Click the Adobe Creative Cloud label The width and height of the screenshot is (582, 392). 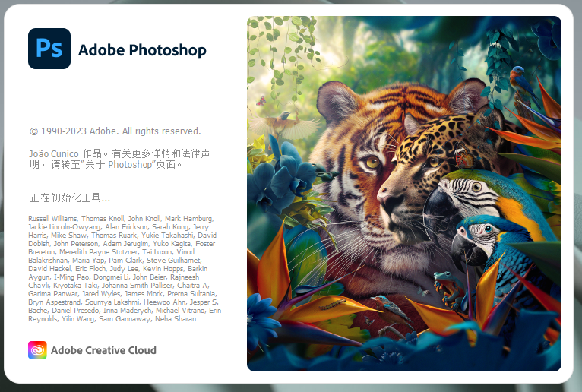[x=103, y=350]
